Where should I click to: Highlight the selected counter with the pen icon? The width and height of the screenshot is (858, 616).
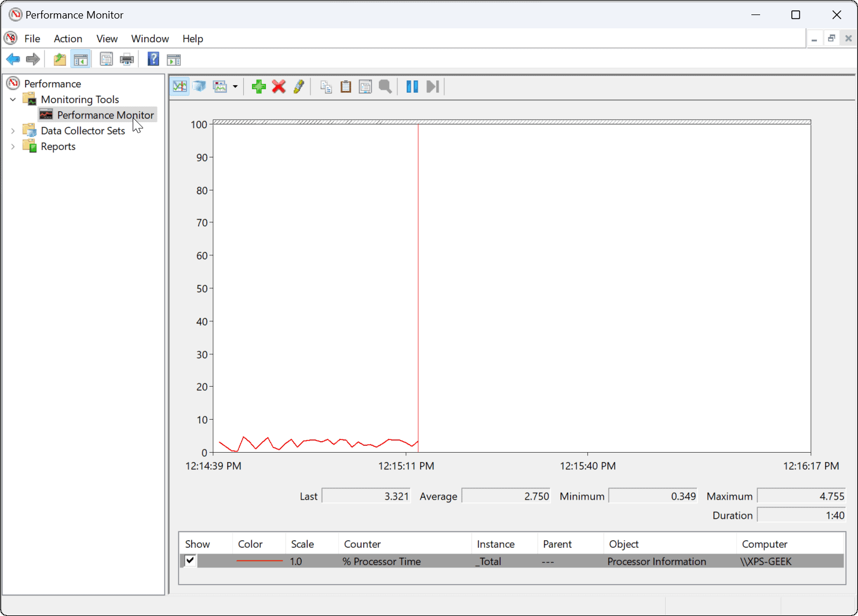[299, 86]
